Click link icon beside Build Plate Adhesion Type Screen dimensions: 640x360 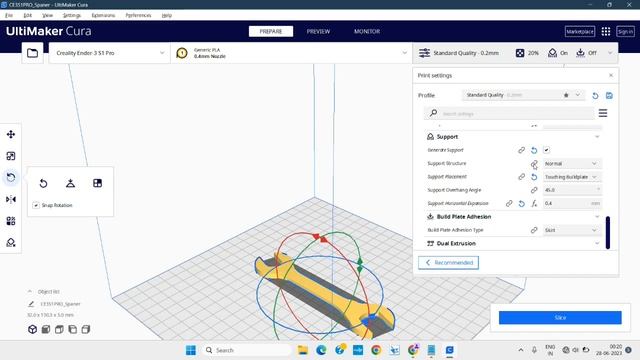point(534,230)
